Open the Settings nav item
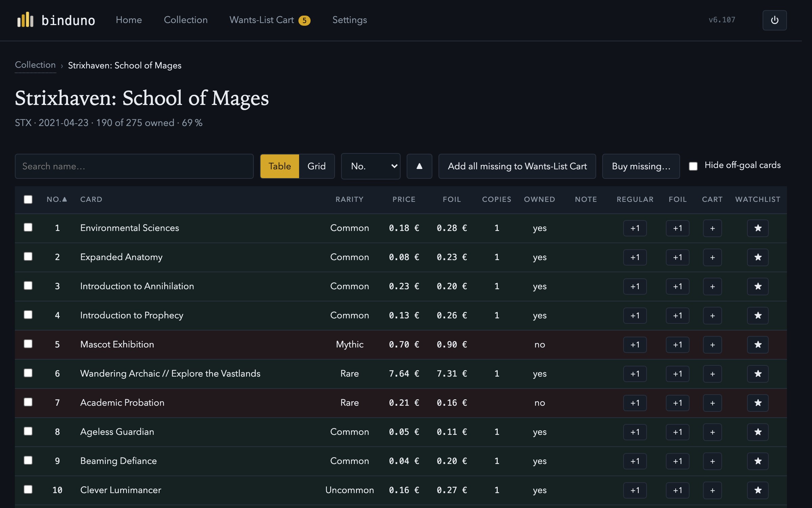The image size is (812, 508). (x=349, y=20)
